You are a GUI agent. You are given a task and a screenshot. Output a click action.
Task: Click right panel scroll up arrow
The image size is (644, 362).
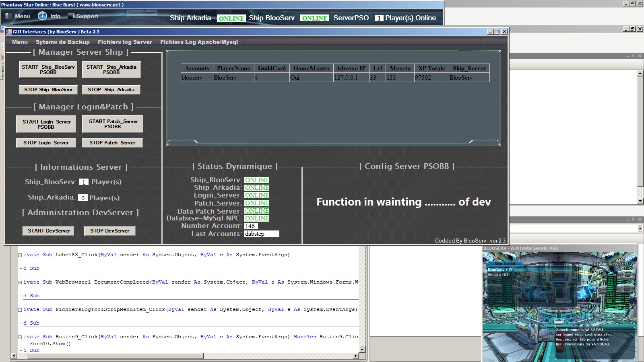point(640,74)
